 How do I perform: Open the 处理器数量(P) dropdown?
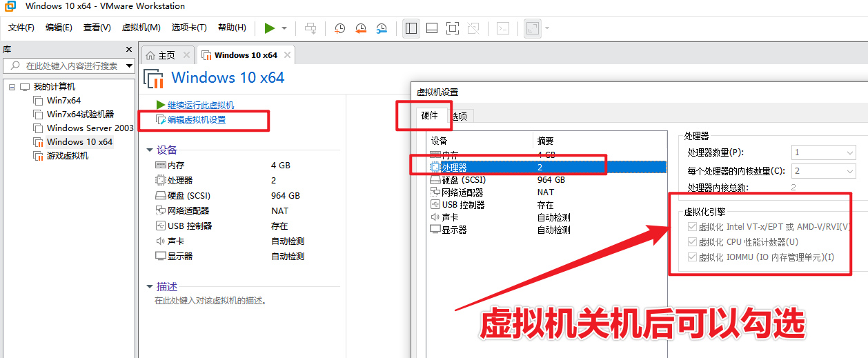pos(823,152)
